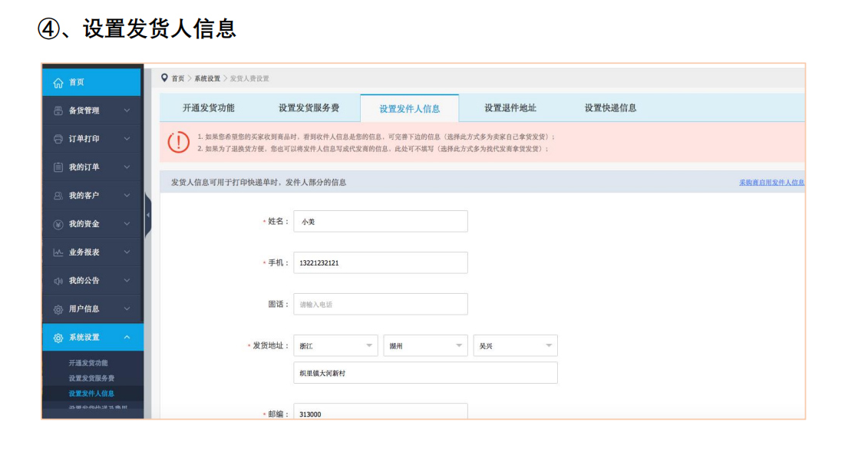Click the location pin breadcrumb icon
Image resolution: width=868 pixels, height=452 pixels.
pyautogui.click(x=164, y=78)
